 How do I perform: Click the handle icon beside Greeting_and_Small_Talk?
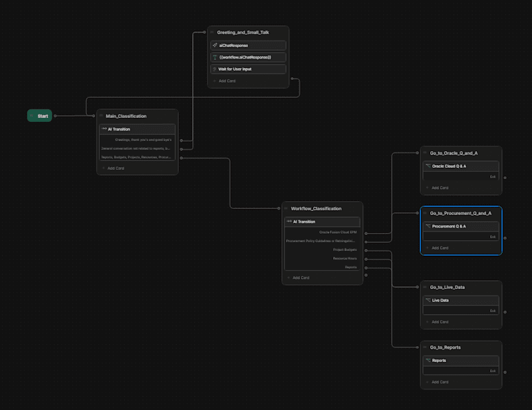click(x=212, y=32)
